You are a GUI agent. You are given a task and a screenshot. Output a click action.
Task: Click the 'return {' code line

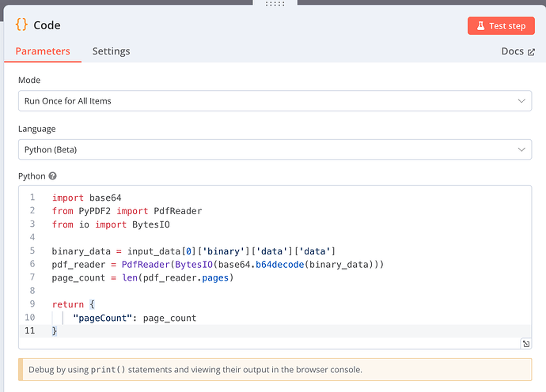(73, 304)
